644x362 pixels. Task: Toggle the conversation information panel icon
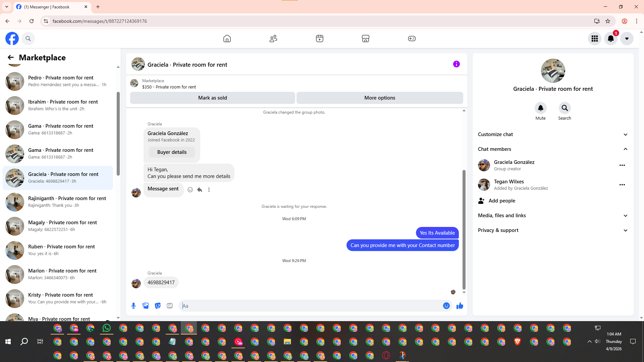point(456,64)
